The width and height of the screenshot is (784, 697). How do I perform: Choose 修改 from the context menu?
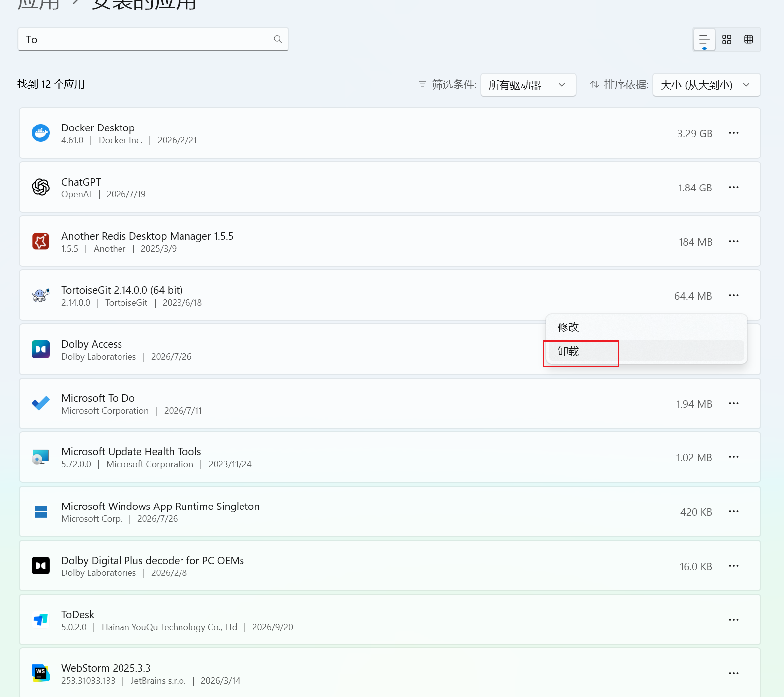(647, 327)
